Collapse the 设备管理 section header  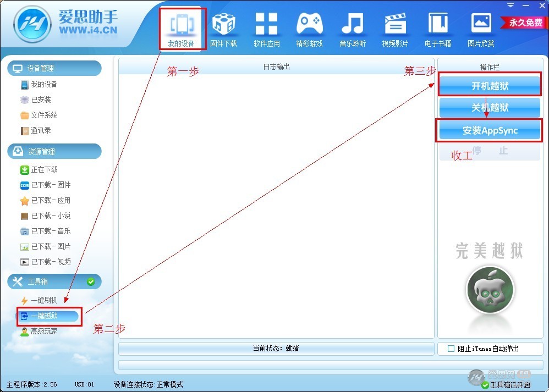coord(54,68)
